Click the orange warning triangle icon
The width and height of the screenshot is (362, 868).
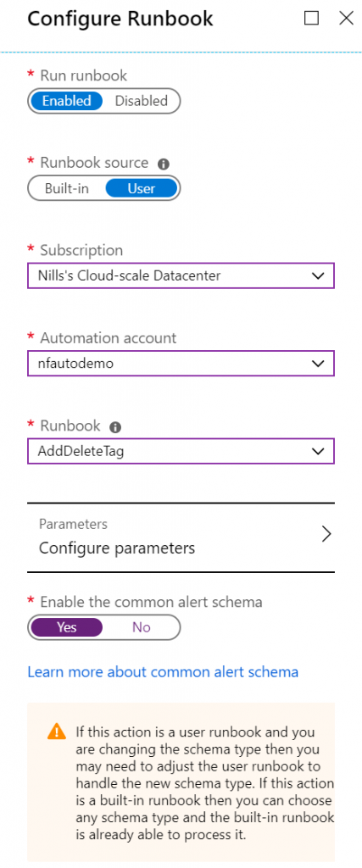pos(57,732)
